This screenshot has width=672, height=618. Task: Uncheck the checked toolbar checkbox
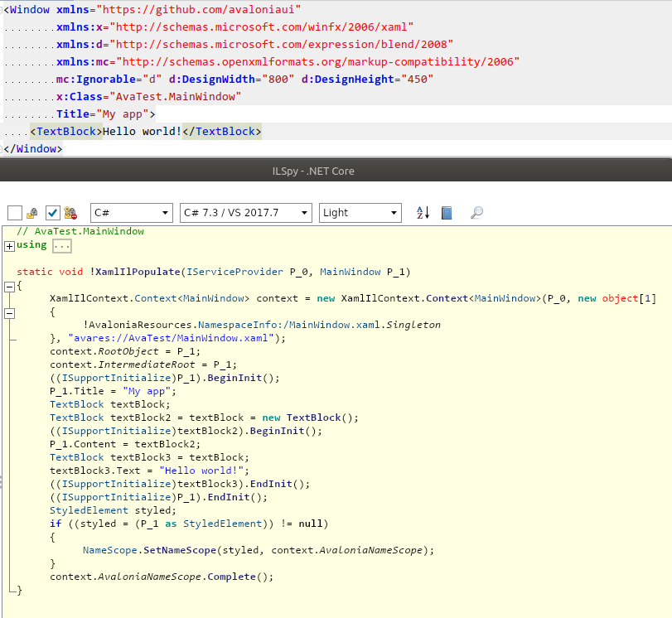click(x=52, y=212)
